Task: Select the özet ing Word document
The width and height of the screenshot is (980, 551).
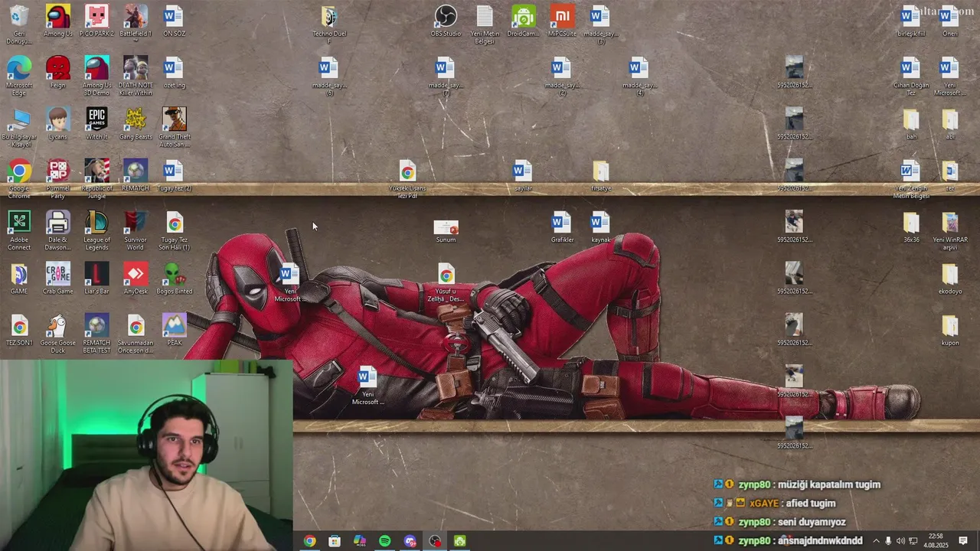Action: (174, 73)
